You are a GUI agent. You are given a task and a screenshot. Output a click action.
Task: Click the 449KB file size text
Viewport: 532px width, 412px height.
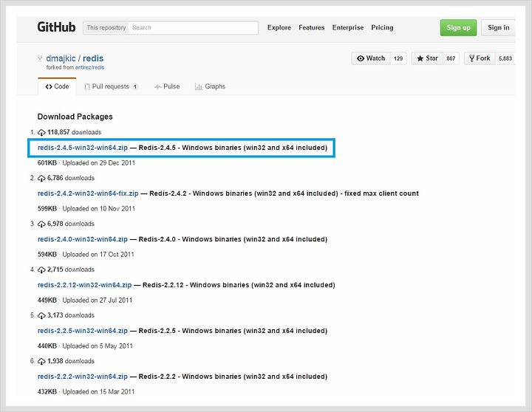(47, 300)
